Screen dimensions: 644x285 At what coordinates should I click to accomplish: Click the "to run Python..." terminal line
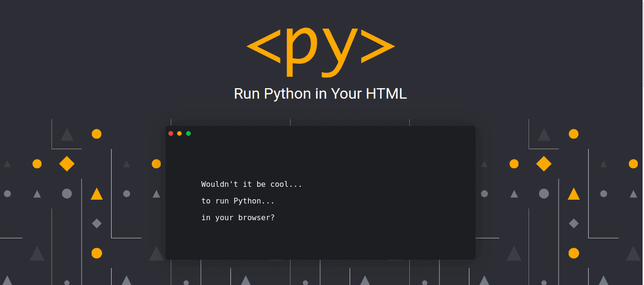(x=238, y=201)
